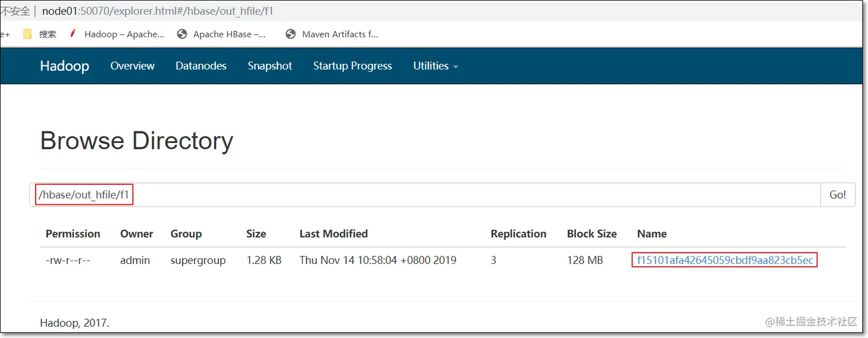Viewport: 868px width, 338px height.
Task: Open file f15101afa42645059cbdf9aa823cb5ec
Action: [724, 261]
